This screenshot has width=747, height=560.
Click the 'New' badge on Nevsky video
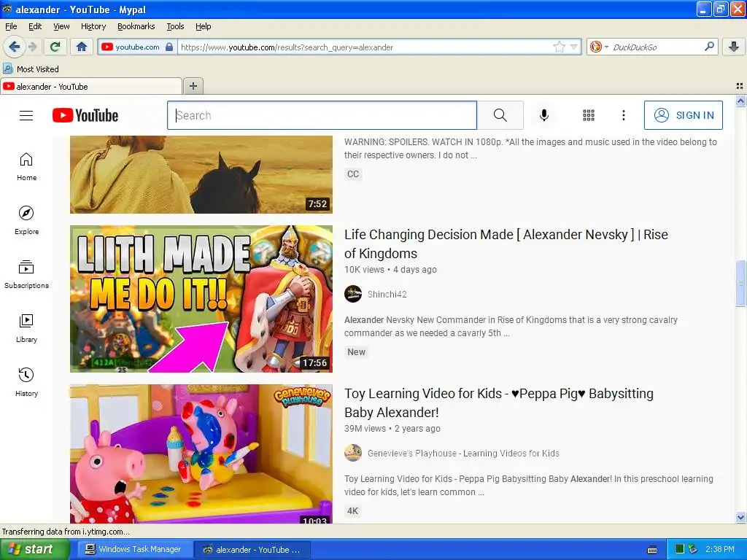click(356, 352)
